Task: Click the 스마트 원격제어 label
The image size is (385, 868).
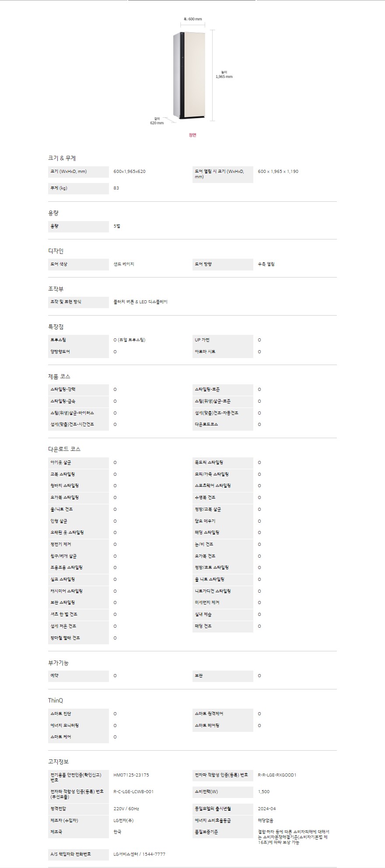Action: click(209, 714)
